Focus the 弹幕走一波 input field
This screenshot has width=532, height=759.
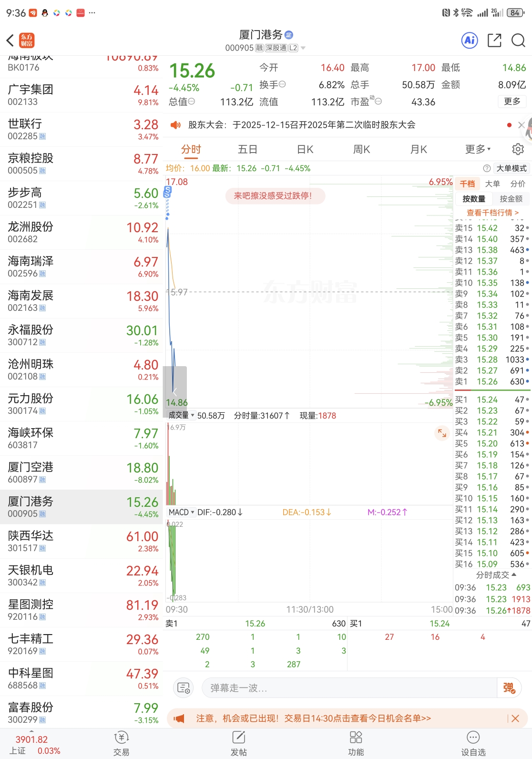(x=349, y=688)
